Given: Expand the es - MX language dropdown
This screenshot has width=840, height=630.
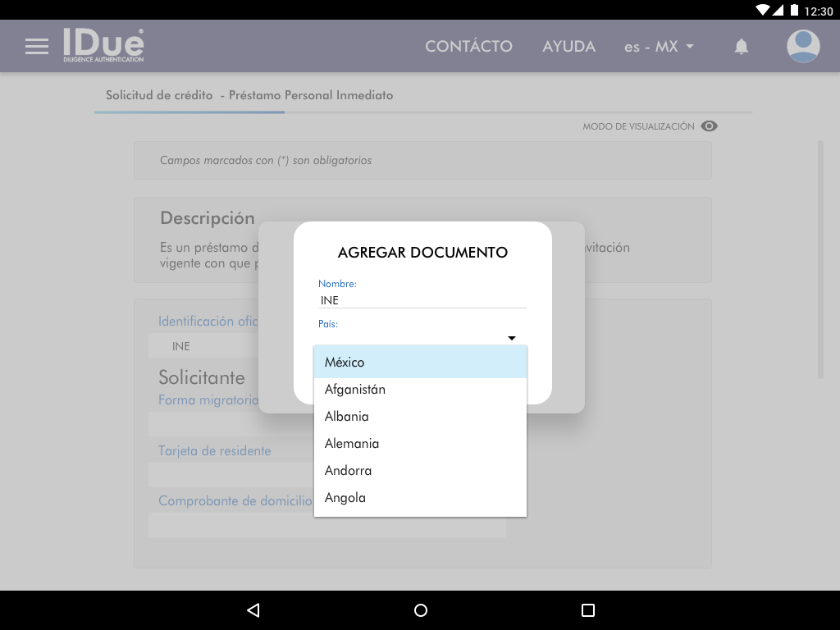Looking at the screenshot, I should click(659, 47).
